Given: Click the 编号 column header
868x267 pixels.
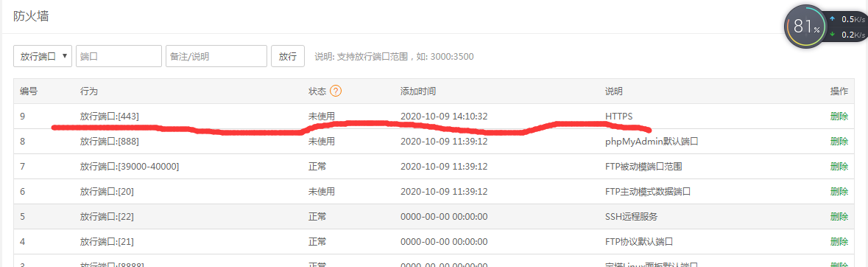Looking at the screenshot, I should (x=29, y=91).
